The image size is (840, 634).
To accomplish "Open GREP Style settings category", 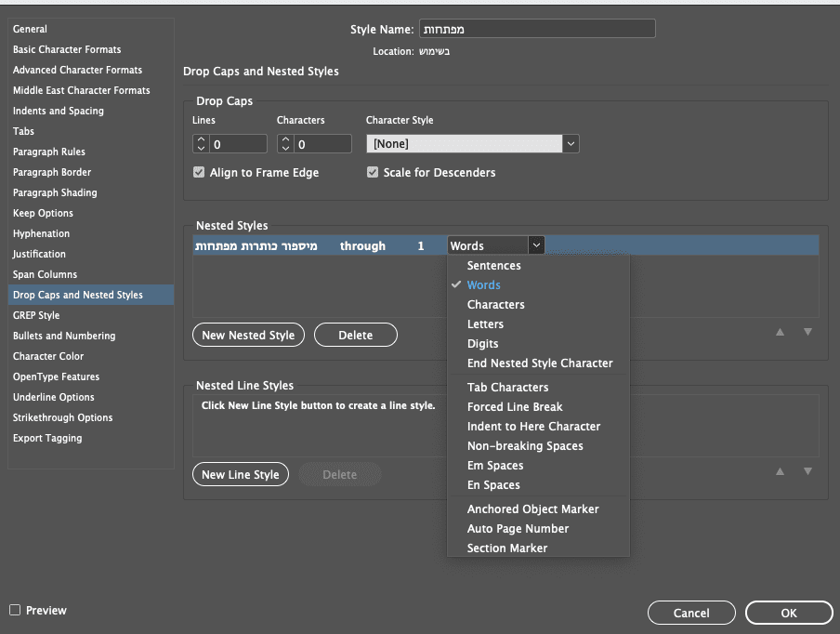I will (x=36, y=315).
